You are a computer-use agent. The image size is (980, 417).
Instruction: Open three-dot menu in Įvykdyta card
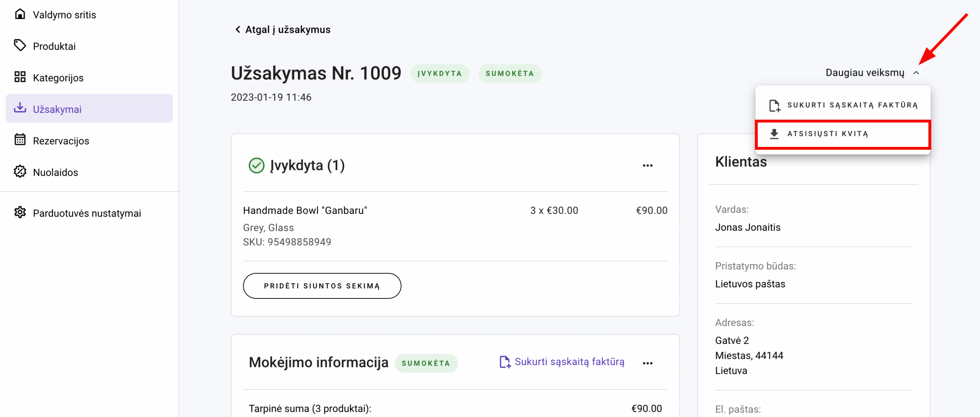tap(647, 166)
